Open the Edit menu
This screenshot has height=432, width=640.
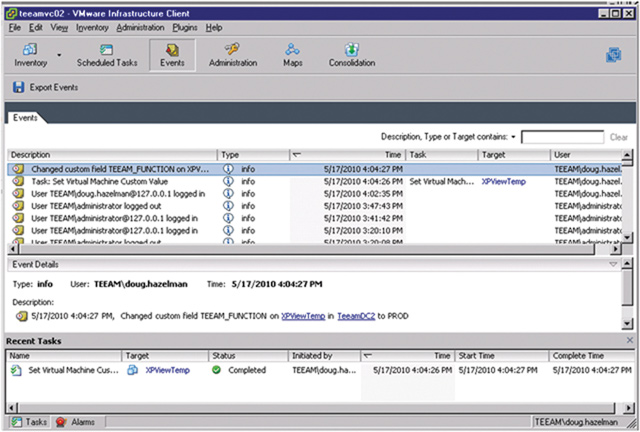click(x=36, y=28)
